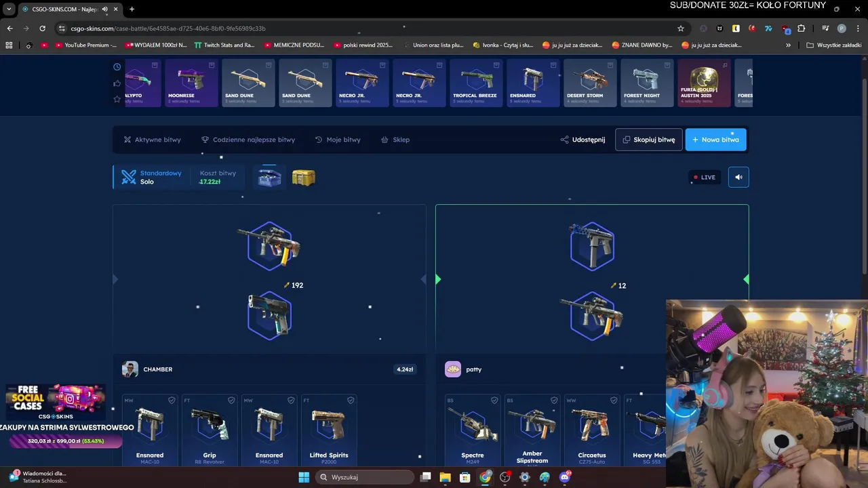
Task: Mute the battle sound
Action: (x=738, y=177)
